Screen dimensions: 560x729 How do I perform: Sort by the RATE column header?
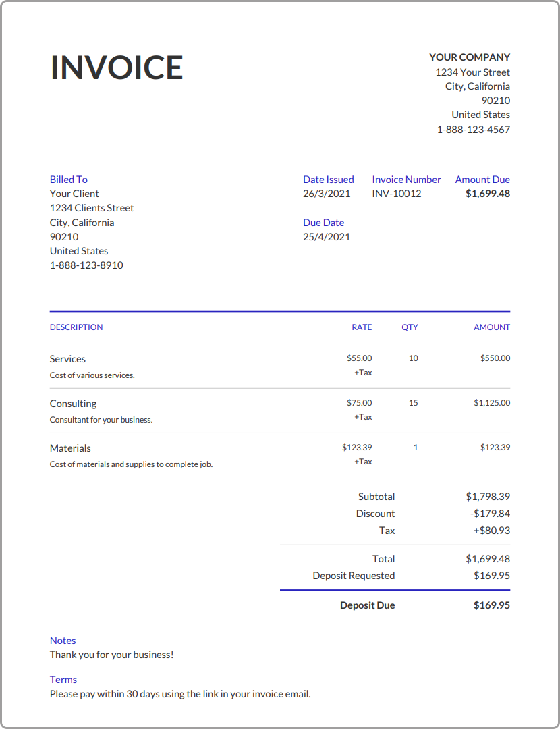coord(362,327)
